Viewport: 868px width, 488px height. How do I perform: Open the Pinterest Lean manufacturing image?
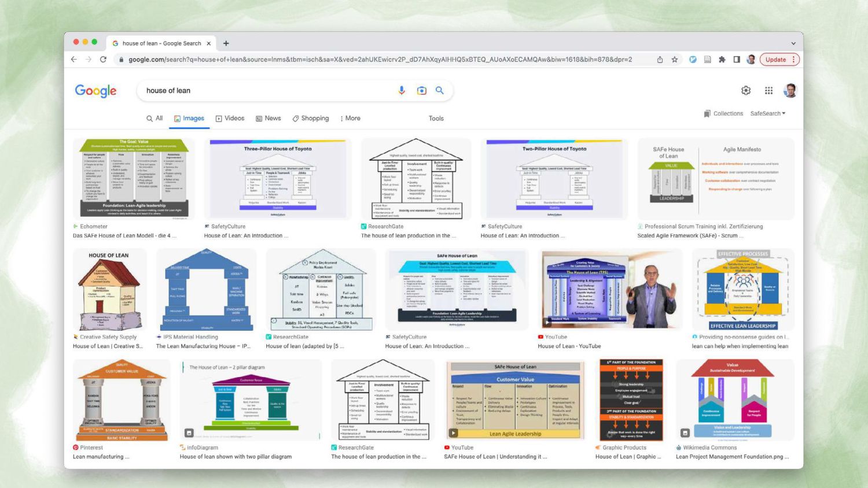[x=122, y=400]
